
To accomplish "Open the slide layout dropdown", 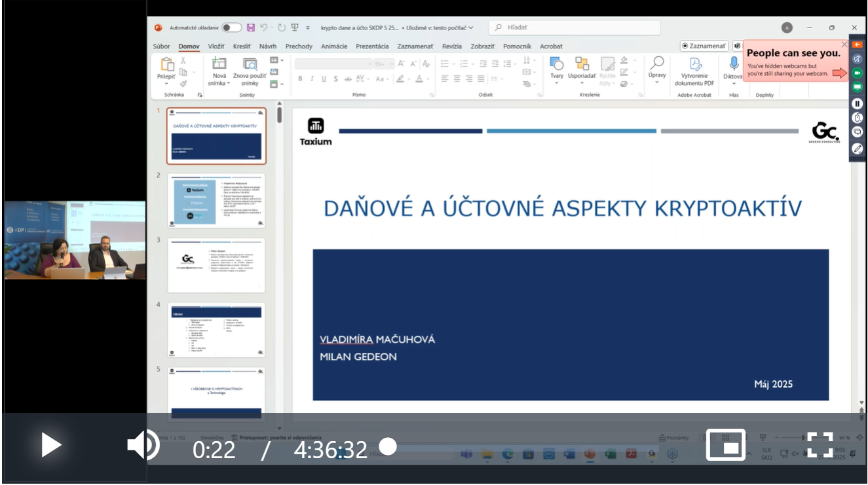I will 276,60.
